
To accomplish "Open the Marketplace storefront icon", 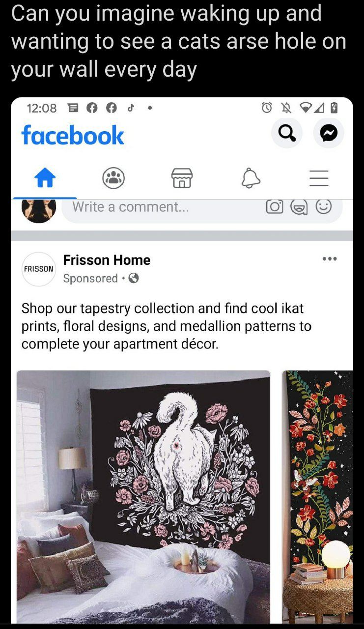I will click(182, 177).
